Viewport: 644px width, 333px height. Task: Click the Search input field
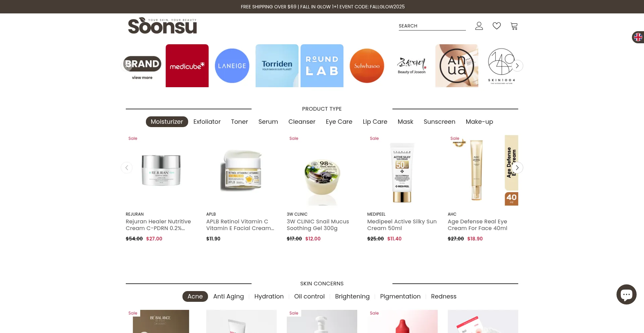432,26
